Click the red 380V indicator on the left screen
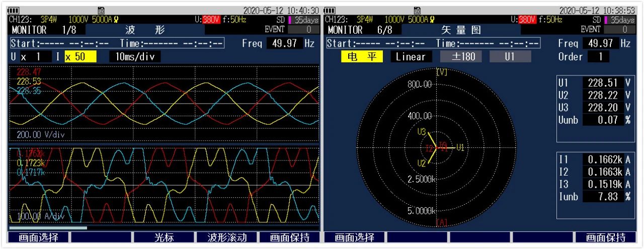Image resolution: width=644 pixels, height=249 pixels. click(211, 20)
